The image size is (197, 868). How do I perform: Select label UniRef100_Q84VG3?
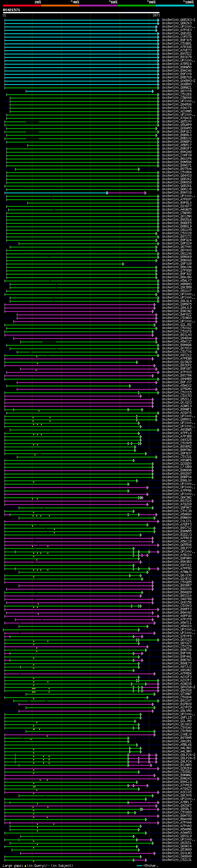pyautogui.click(x=177, y=176)
